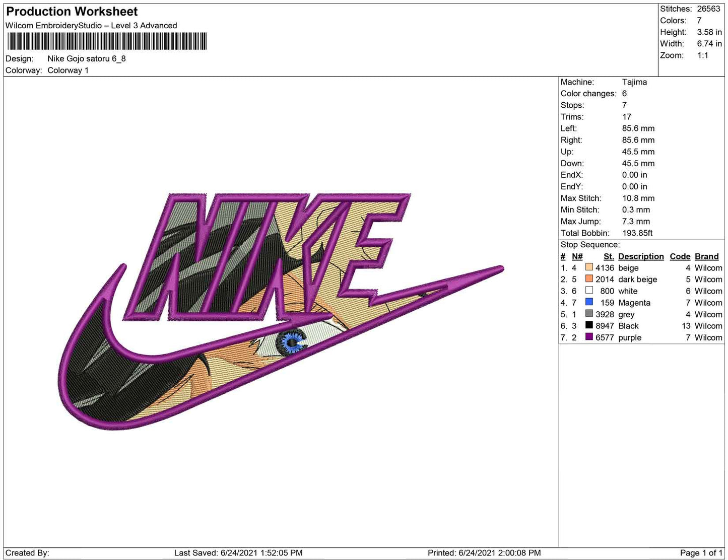Select the "Wilcom EmbroideryStudio – Level 3 Advanced" line

point(91,25)
